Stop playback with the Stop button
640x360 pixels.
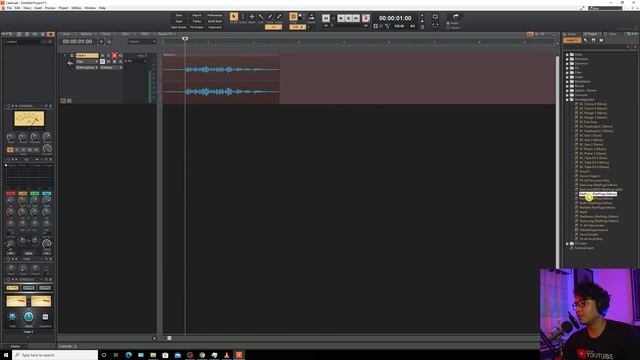coord(348,18)
